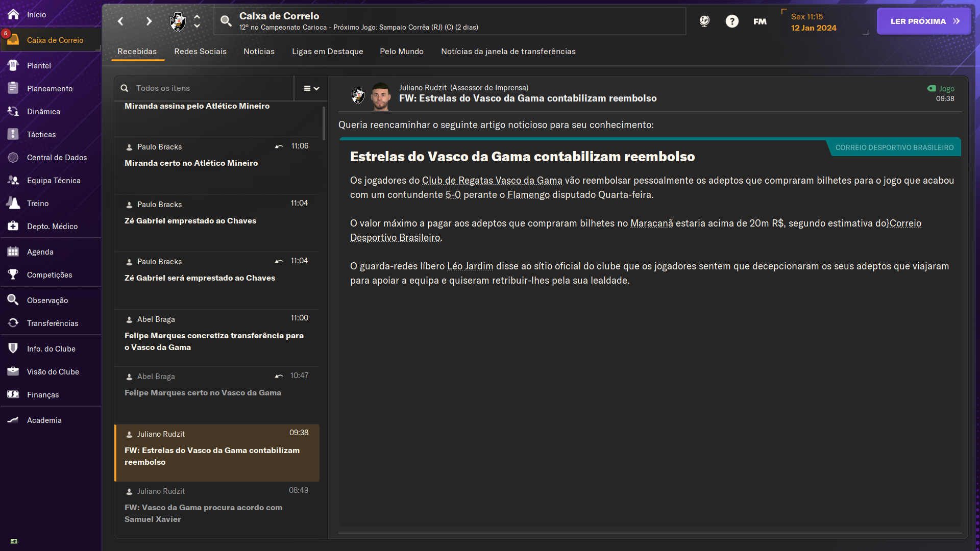This screenshot has width=980, height=551.
Task: Expand the team selector chevron
Action: pos(197,21)
